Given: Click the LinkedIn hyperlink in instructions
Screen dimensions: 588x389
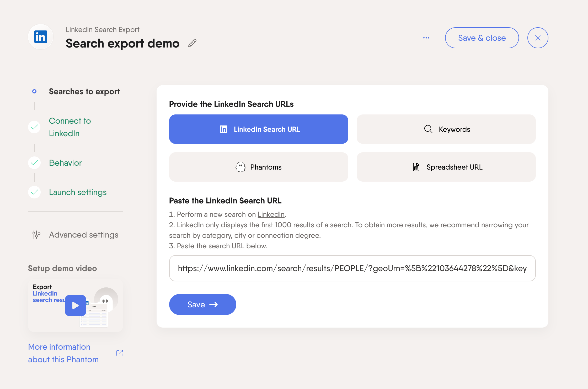Looking at the screenshot, I should coord(271,214).
